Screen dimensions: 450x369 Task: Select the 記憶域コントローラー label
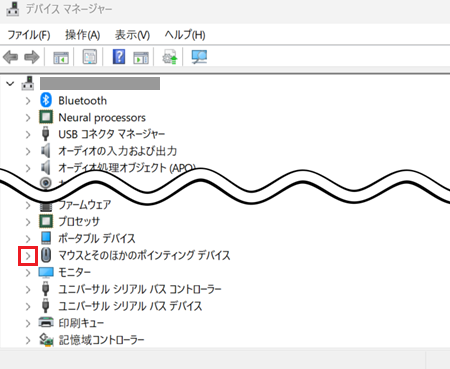pyautogui.click(x=101, y=340)
